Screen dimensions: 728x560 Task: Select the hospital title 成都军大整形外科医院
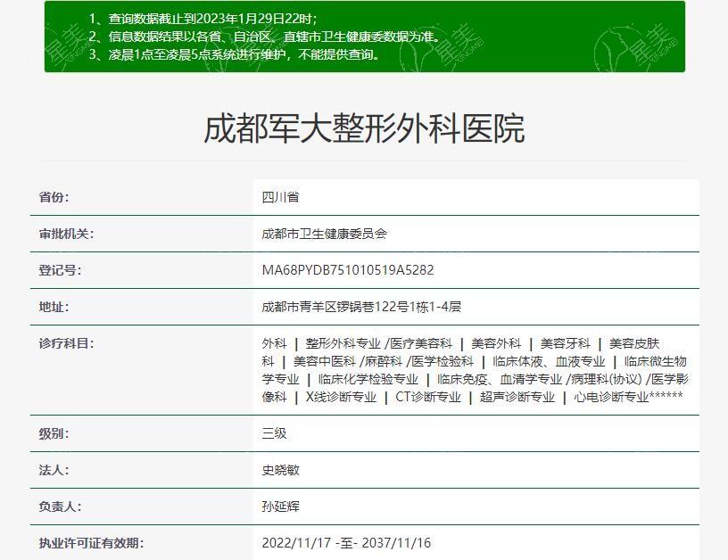tap(364, 127)
